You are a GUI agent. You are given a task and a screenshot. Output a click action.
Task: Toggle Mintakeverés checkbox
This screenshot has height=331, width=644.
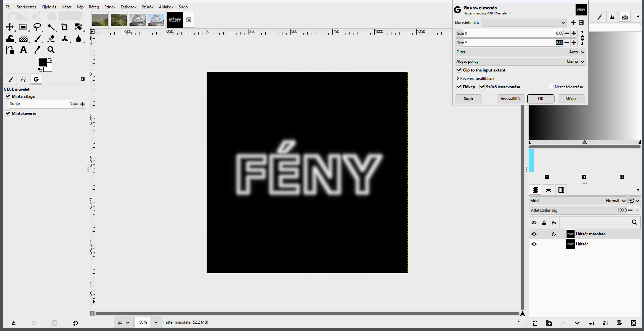(x=8, y=113)
